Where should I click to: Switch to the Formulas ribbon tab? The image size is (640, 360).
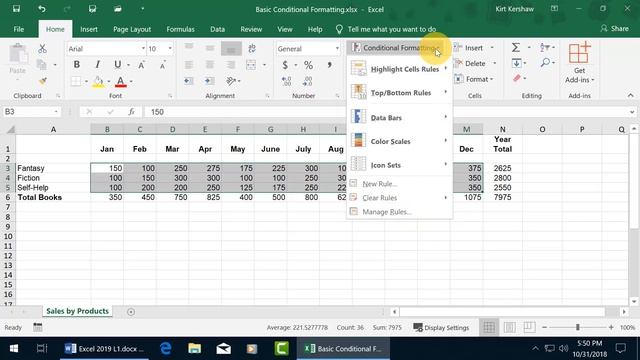coord(180,29)
